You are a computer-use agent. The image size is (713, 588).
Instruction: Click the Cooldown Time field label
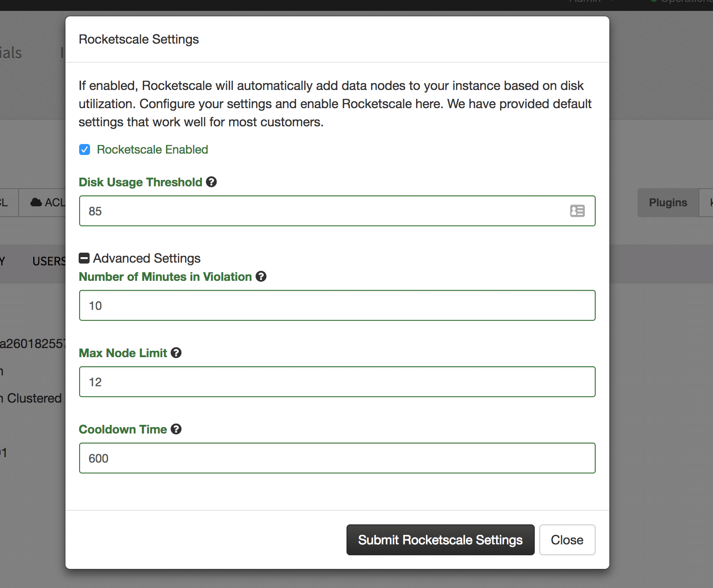[x=123, y=429]
